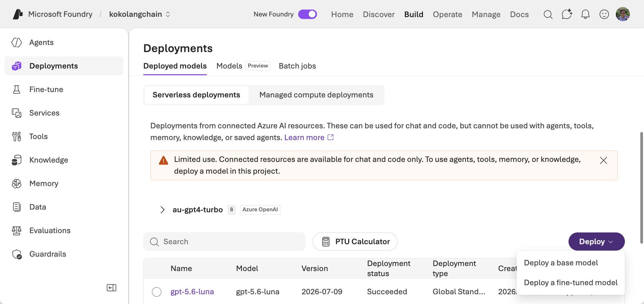Click the Memory brain icon
The width and height of the screenshot is (644, 304).
(x=16, y=183)
